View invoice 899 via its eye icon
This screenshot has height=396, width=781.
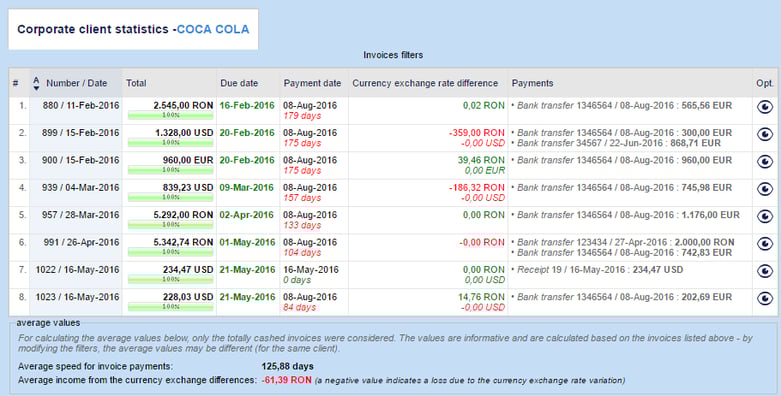click(765, 134)
